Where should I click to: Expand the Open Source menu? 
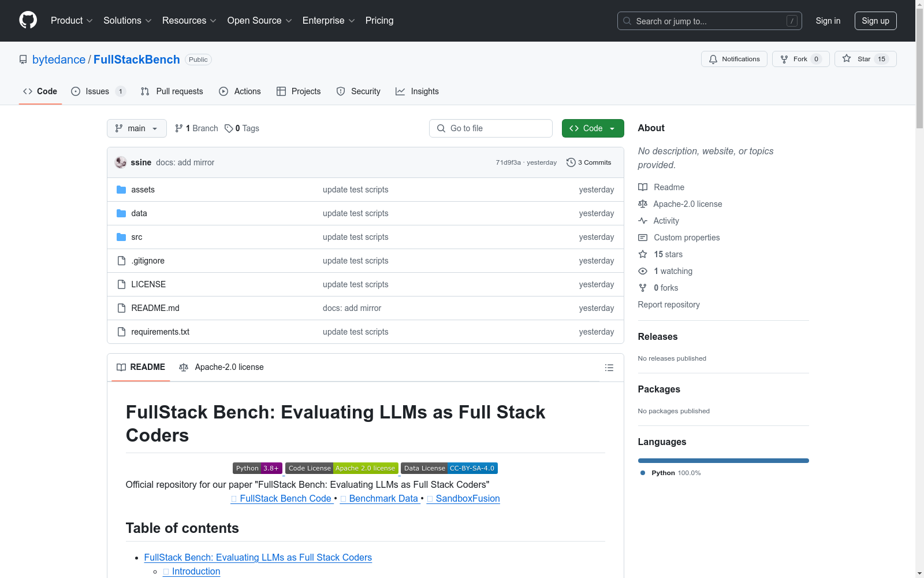point(260,21)
